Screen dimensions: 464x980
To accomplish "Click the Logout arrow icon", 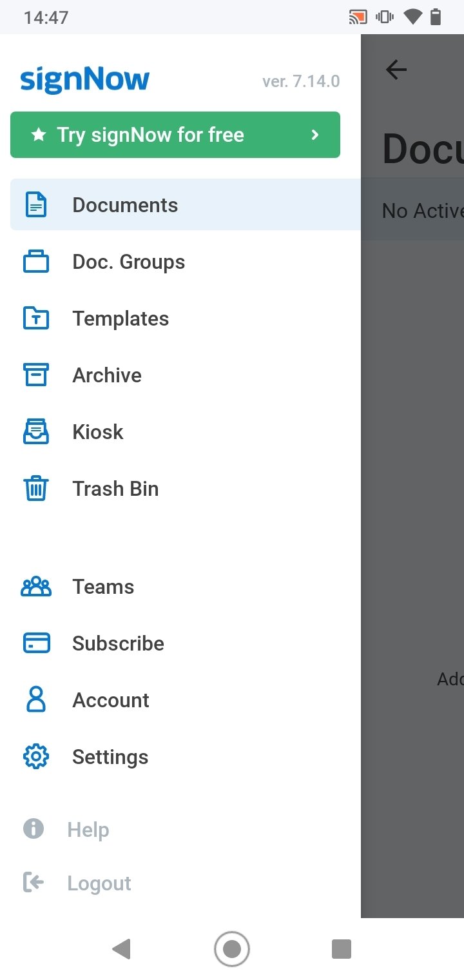I will pyautogui.click(x=34, y=883).
